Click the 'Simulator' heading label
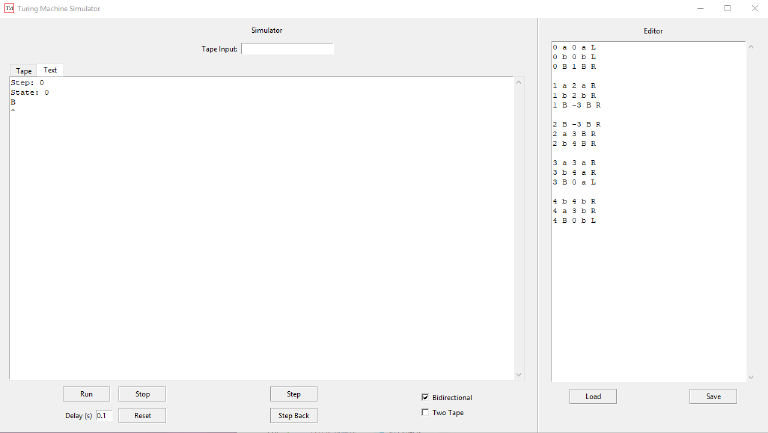Screen dimensions: 768x433 [x=266, y=30]
